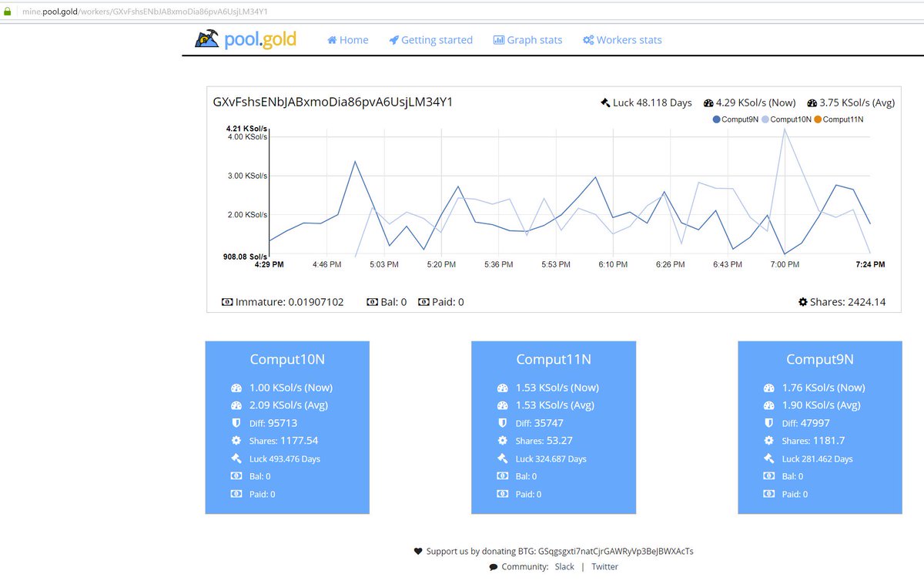Click the house icon beside Home
The image size is (924, 584).
click(x=332, y=40)
